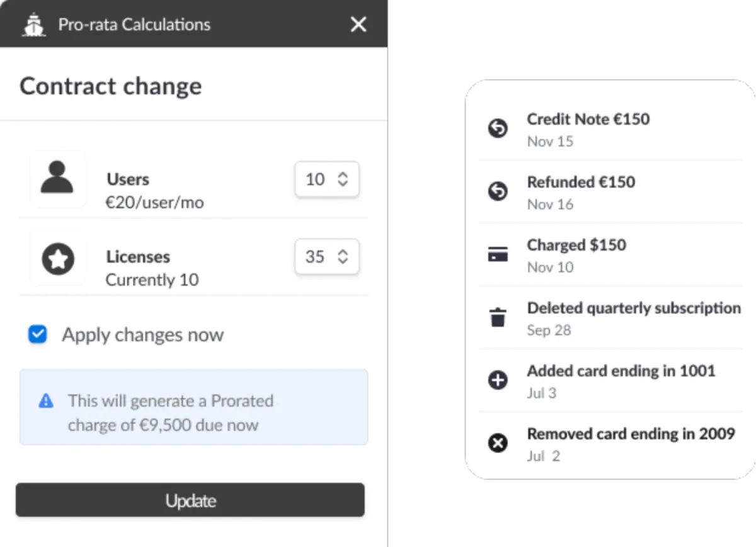Open the Credit Note €150 entry
Image resolution: width=756 pixels, height=547 pixels.
click(x=588, y=120)
